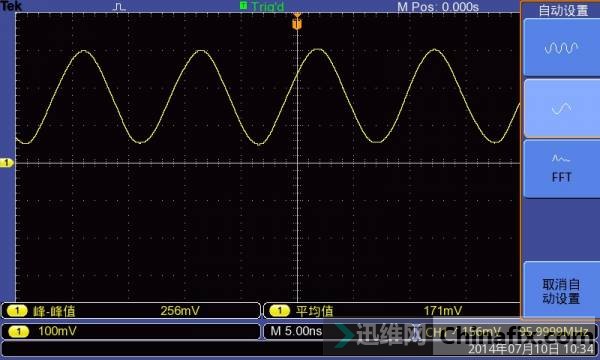
Task: Click the orange trigger position T marker
Action: 297,24
